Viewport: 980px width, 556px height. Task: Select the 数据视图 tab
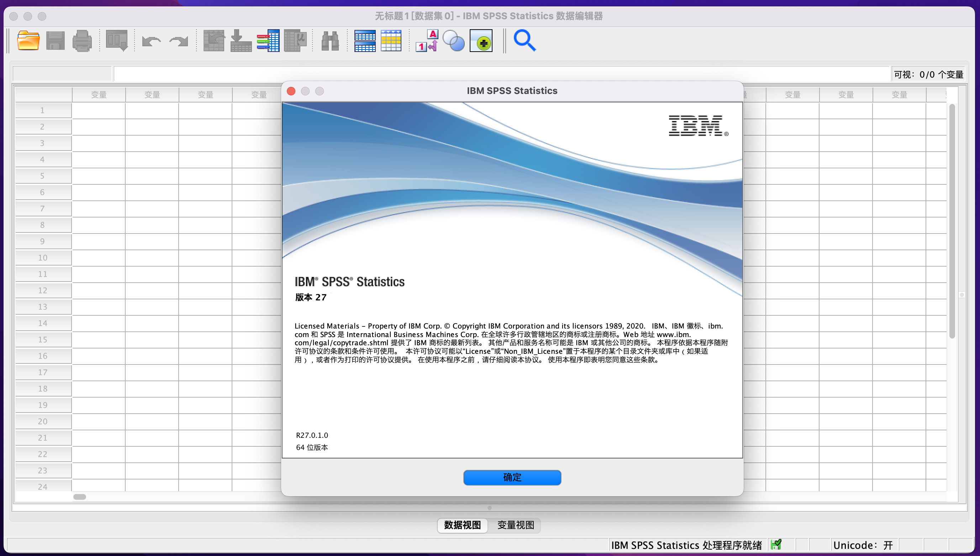(462, 525)
